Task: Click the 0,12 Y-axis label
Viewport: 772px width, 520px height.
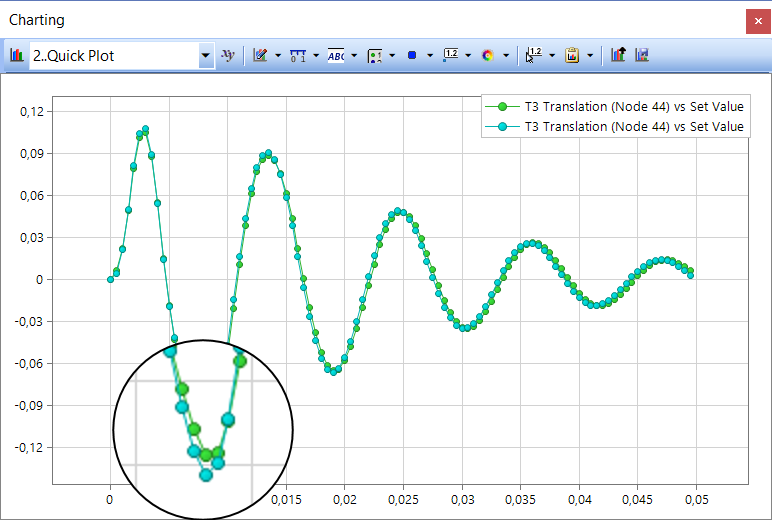Action: (32, 112)
